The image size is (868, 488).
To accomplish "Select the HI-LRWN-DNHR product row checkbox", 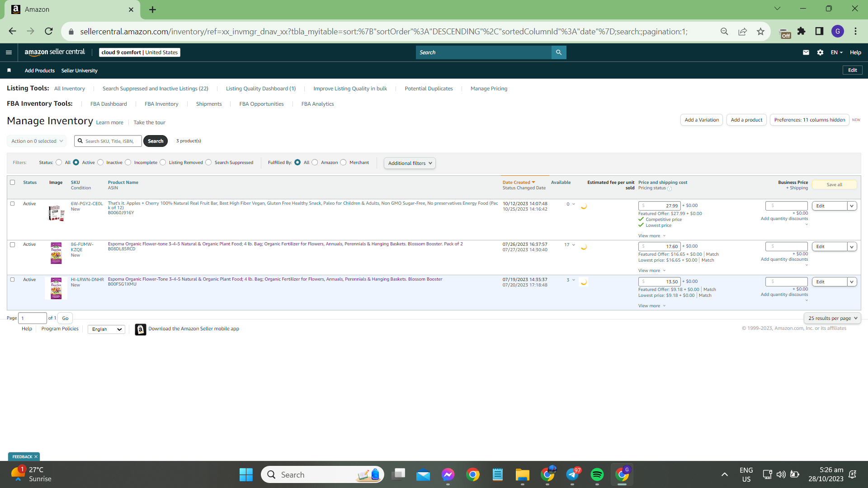I will (x=13, y=280).
